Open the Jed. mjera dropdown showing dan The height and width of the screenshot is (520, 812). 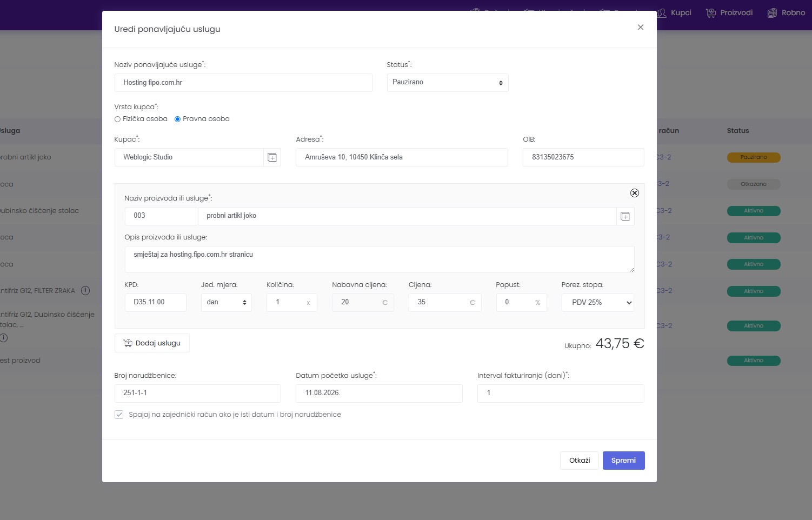[x=227, y=302]
